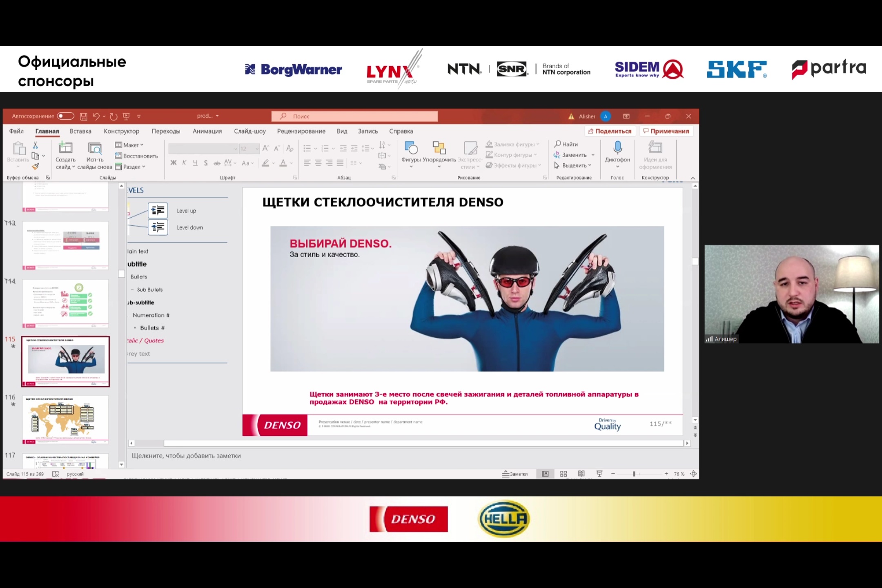Toggle text shadow S formatting

click(206, 163)
